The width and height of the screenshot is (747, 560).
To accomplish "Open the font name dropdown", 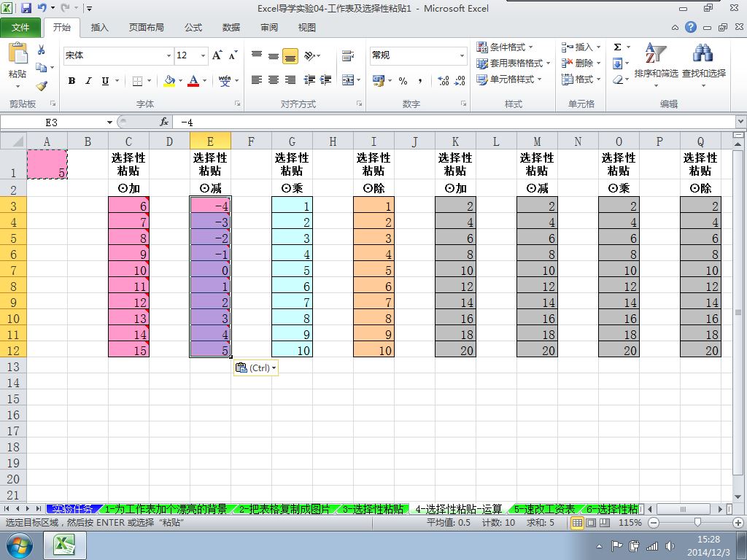I will pyautogui.click(x=169, y=55).
